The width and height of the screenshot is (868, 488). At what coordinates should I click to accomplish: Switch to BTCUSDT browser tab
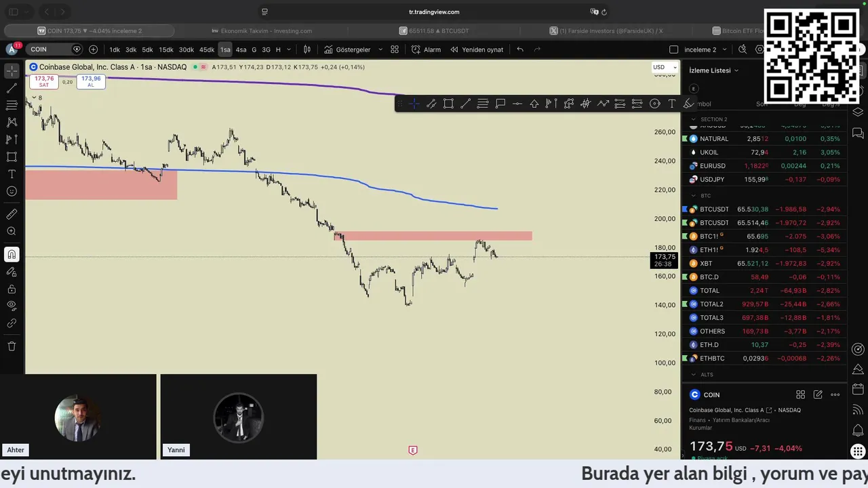[x=434, y=31]
